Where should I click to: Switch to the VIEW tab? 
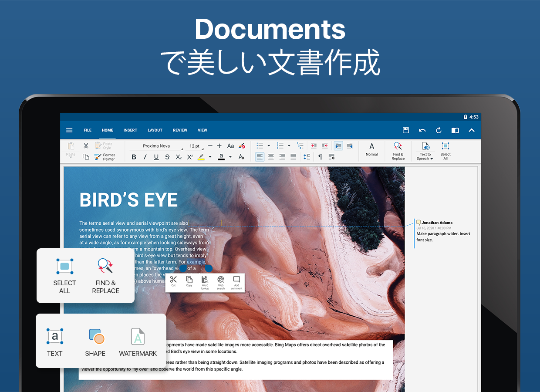[202, 130]
